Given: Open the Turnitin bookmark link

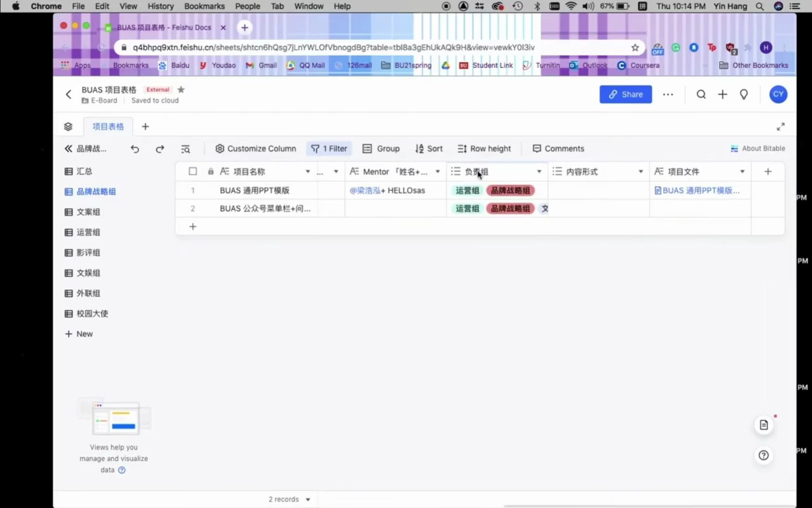Looking at the screenshot, I should click(547, 65).
